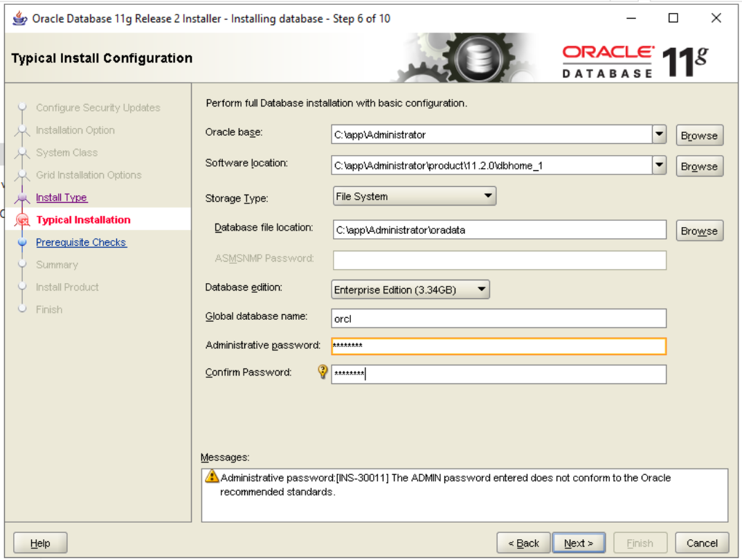The height and width of the screenshot is (560, 742).
Task: Click the warning triangle icon in Messages box
Action: pos(212,476)
